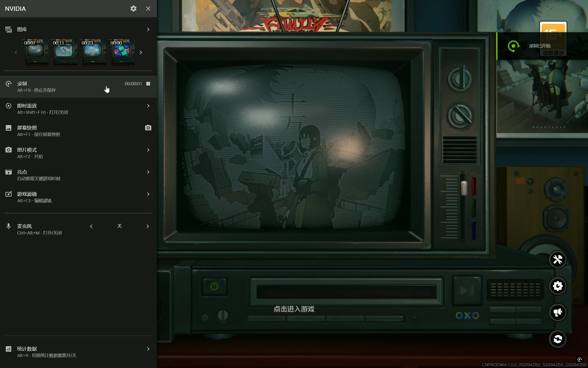Click the game refresh/switch account button

coord(558,339)
